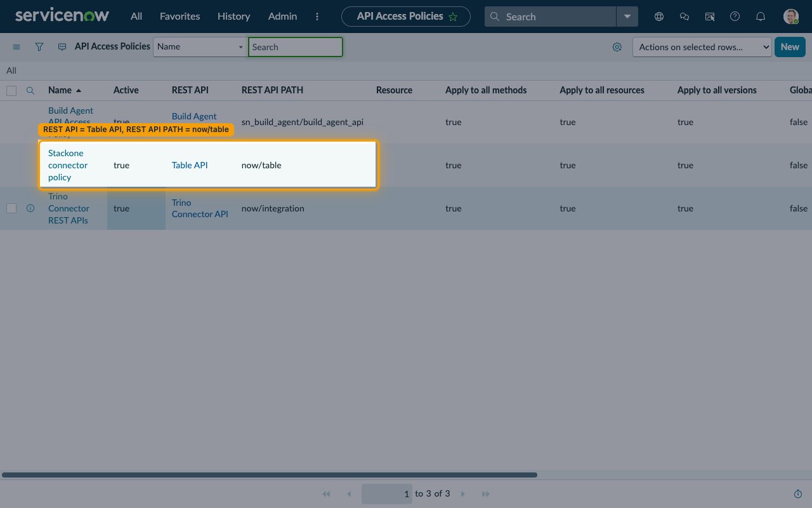
Task: Open the Build Agent REST API link
Action: click(194, 116)
